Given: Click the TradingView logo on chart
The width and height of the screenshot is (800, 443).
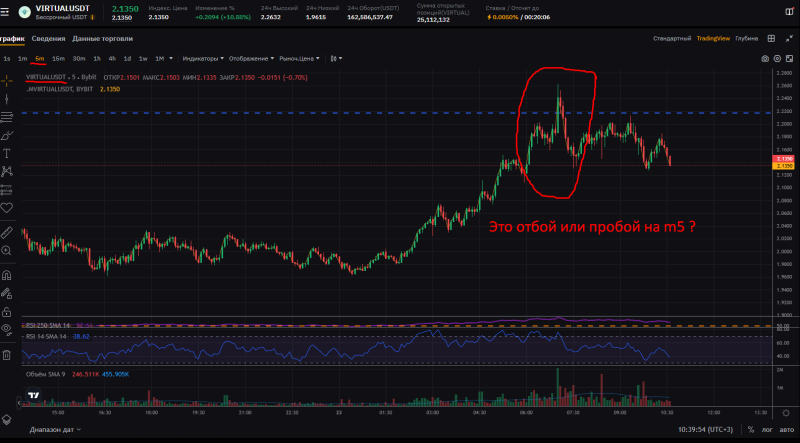Looking at the screenshot, I should click(x=34, y=395).
